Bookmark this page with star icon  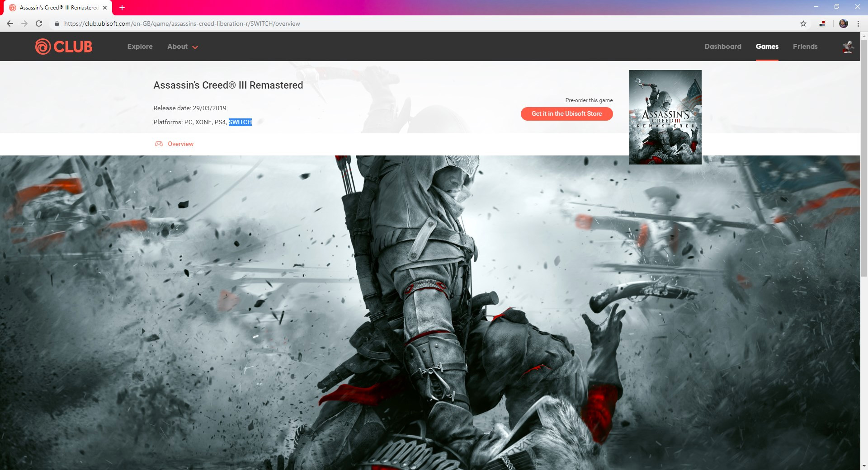[x=803, y=23]
